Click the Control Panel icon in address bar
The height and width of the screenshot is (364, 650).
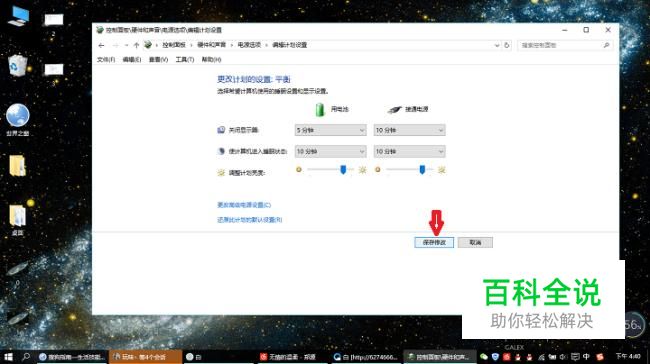pos(148,45)
